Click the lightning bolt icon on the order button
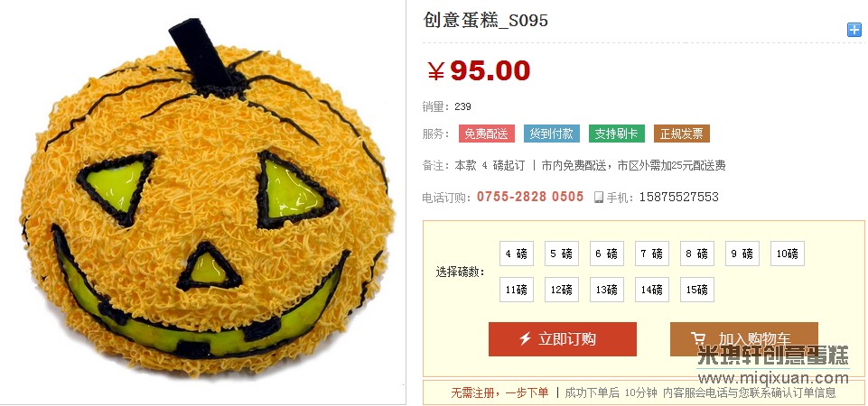Image resolution: width=868 pixels, height=406 pixels. click(526, 338)
